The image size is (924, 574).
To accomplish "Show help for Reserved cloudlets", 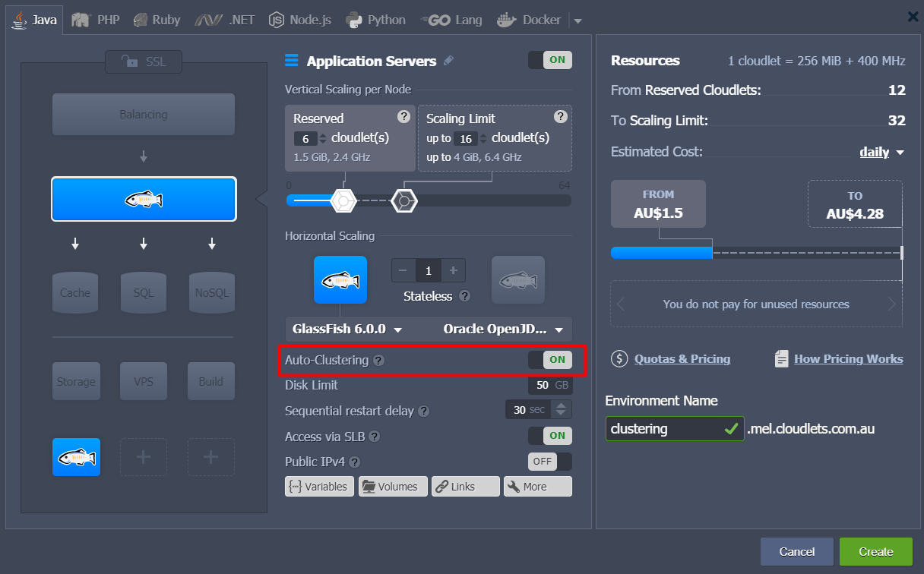I will 404,116.
